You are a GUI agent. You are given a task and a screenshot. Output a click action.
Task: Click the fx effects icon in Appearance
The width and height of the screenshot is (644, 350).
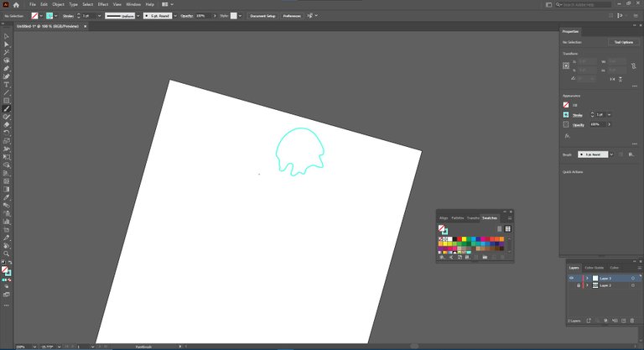pos(567,136)
